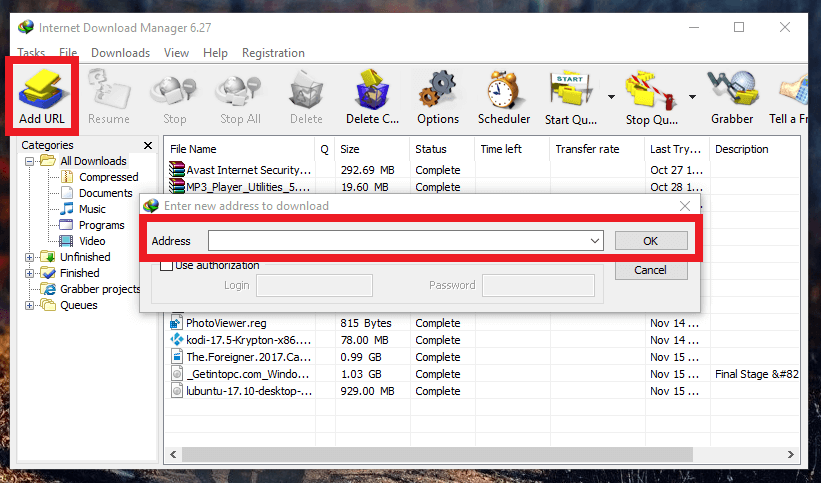Open the Stop Queue dropdown arrow
821x483 pixels.
pos(692,97)
